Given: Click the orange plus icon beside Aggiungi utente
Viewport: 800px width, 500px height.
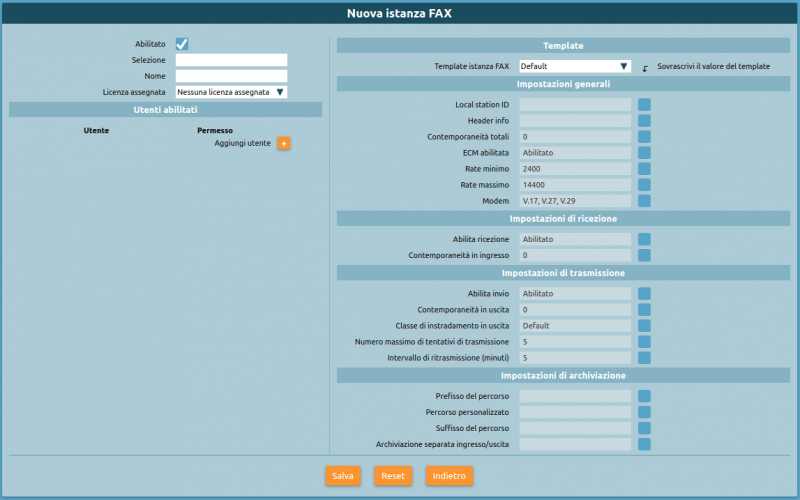Looking at the screenshot, I should pos(283,144).
